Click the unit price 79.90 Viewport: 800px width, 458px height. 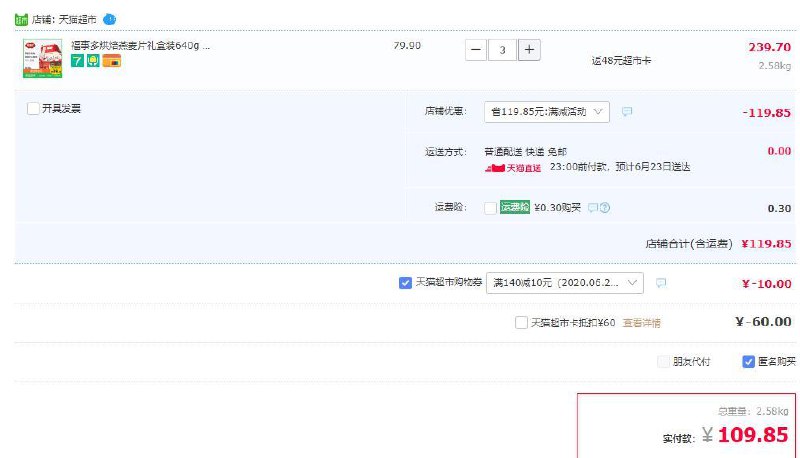coord(407,45)
